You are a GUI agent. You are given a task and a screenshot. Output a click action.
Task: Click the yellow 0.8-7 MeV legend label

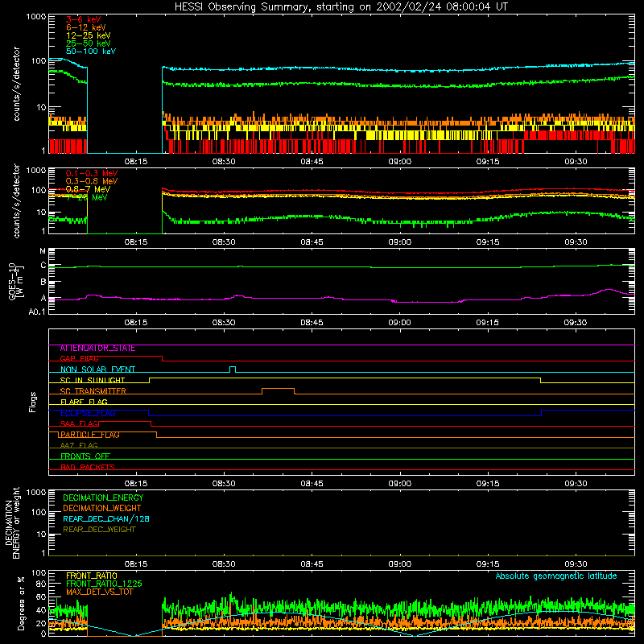coord(88,189)
